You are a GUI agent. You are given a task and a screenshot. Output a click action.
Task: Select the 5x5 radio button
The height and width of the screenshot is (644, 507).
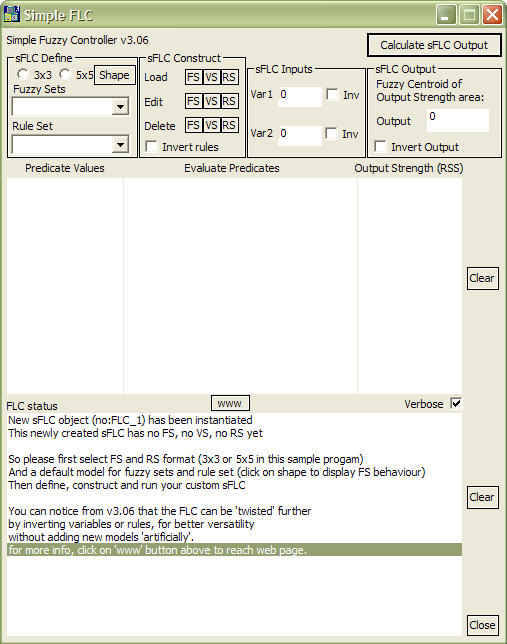(x=65, y=75)
